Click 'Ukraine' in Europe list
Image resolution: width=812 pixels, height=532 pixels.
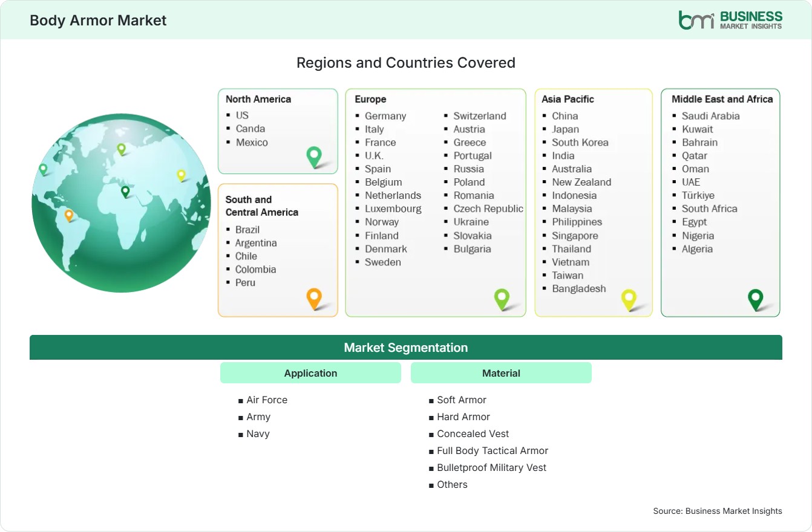click(471, 222)
